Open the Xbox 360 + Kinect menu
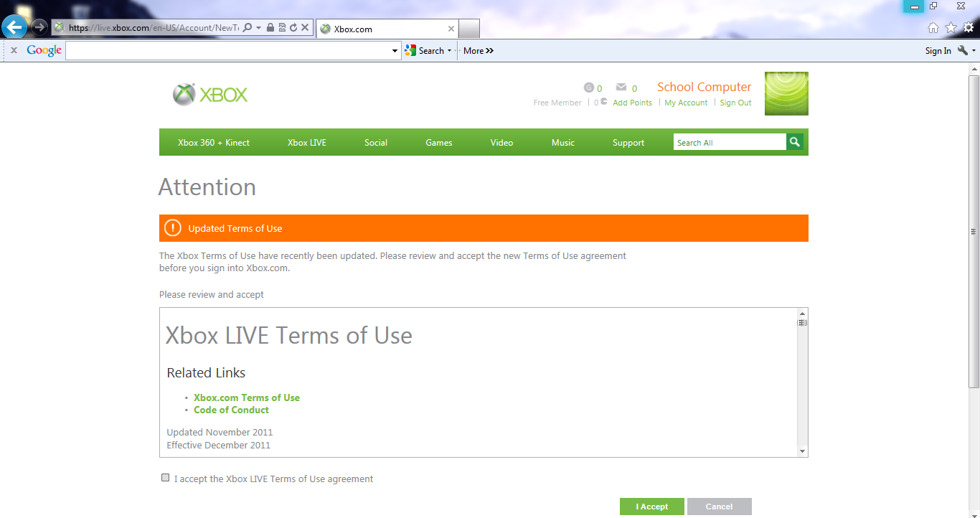This screenshot has width=980, height=518. (x=214, y=143)
